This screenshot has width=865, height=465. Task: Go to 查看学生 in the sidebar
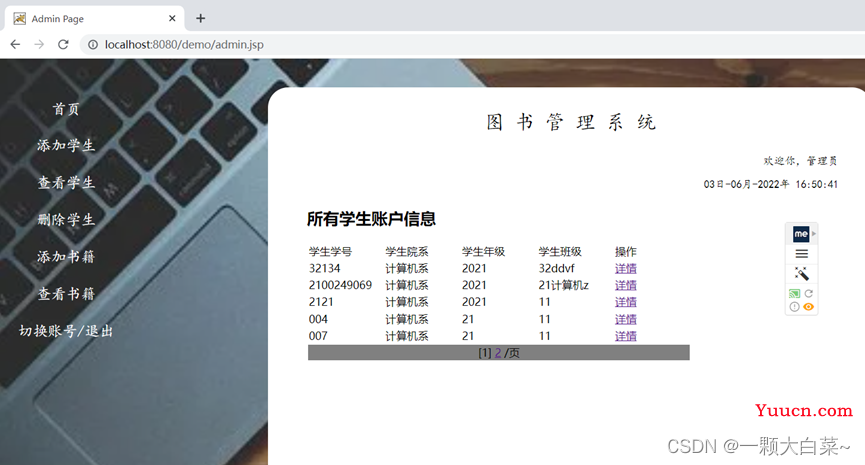point(66,183)
